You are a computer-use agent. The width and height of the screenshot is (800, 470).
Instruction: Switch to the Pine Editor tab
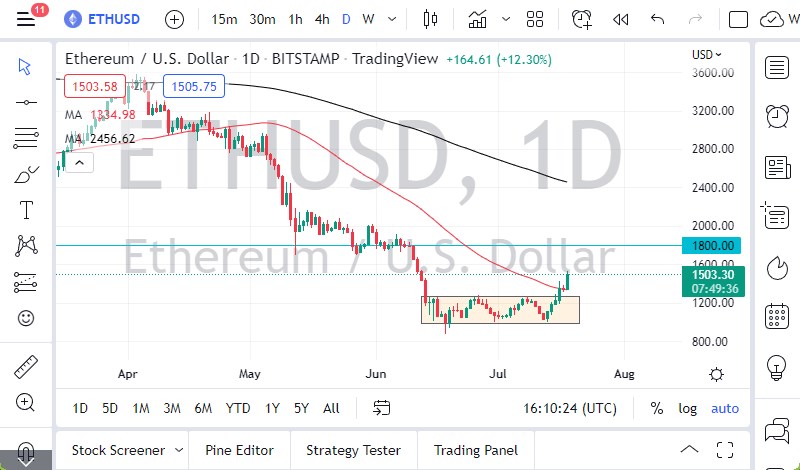pos(240,450)
